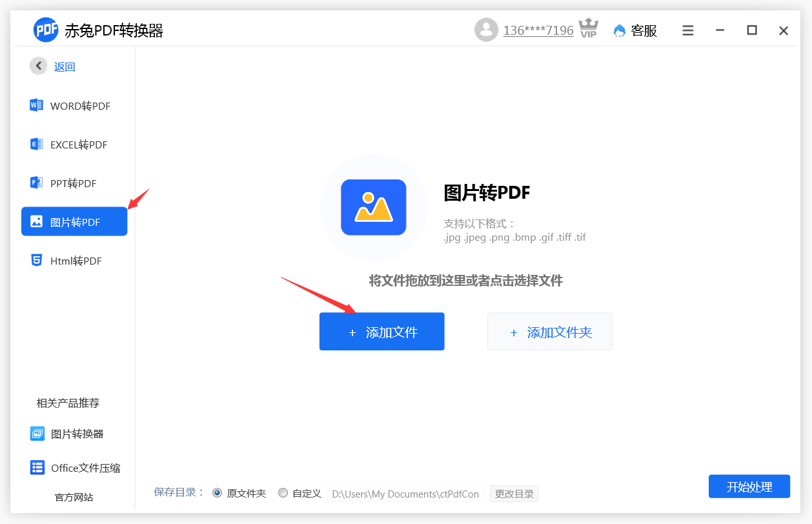Click the supported formats list text
Screen dimensions: 812x524
pos(514,237)
